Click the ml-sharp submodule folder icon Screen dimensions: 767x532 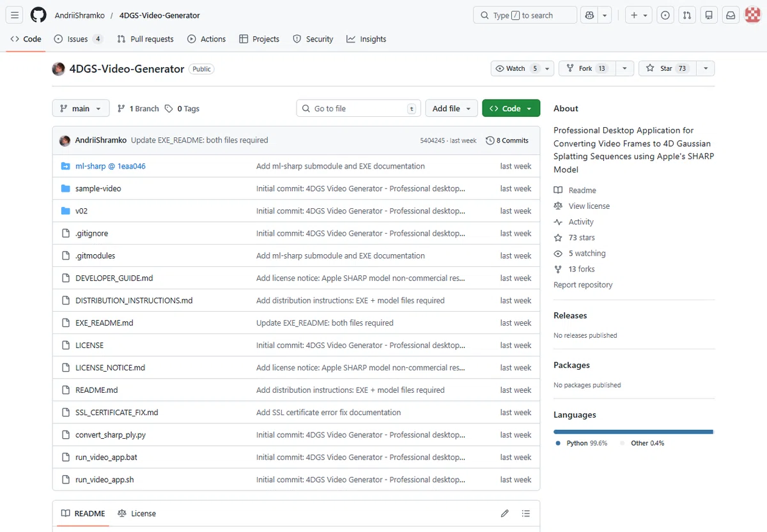coord(65,166)
